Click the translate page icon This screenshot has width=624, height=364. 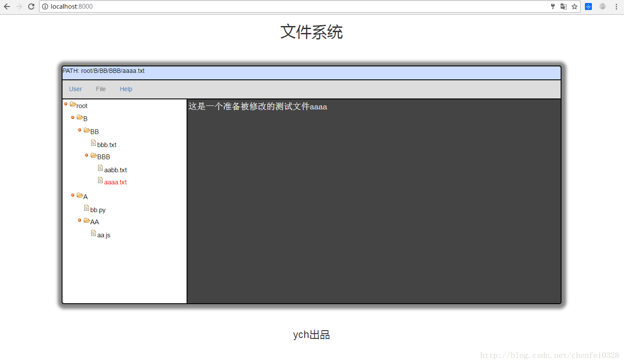click(x=564, y=7)
